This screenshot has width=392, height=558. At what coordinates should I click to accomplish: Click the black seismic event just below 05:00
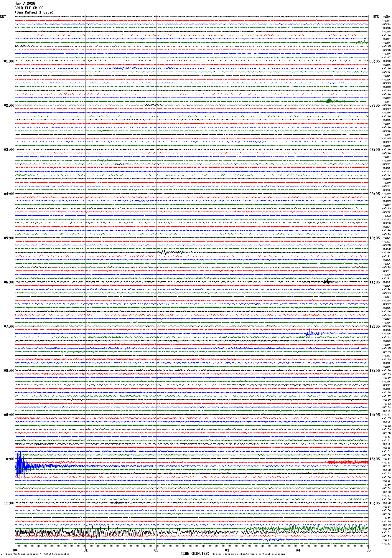[165, 252]
